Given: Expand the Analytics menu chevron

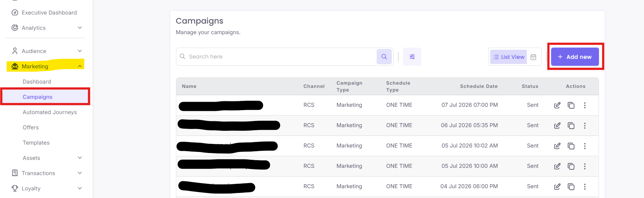Looking at the screenshot, I should (80, 28).
